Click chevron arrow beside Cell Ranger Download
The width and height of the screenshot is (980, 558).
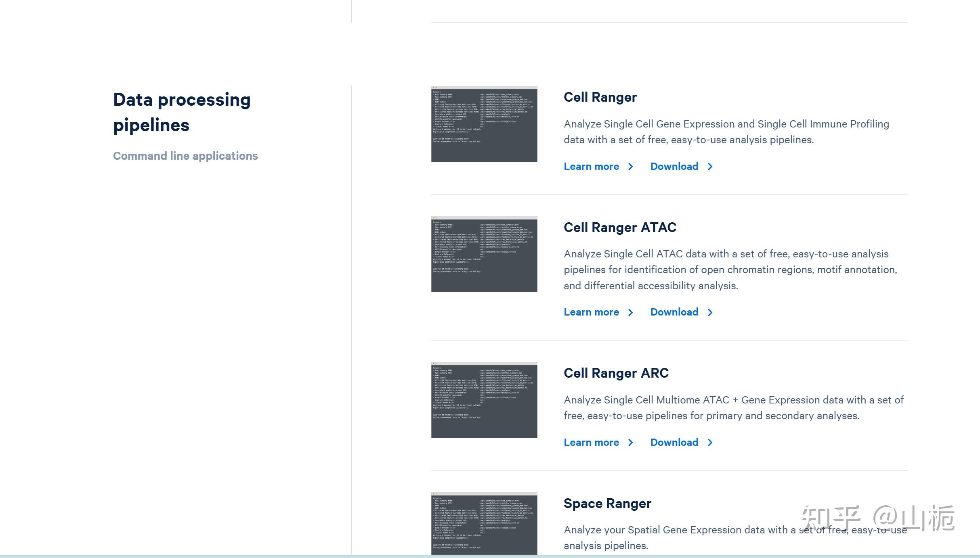coord(710,167)
